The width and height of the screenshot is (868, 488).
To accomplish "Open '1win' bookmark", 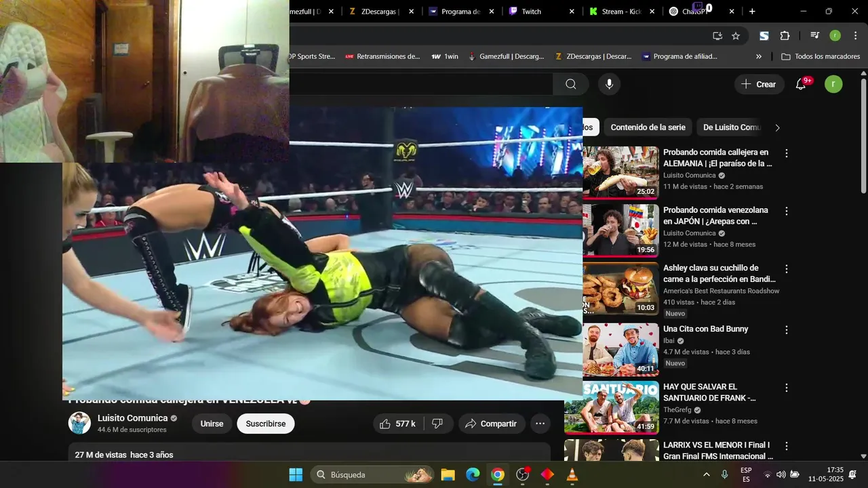I will click(445, 56).
